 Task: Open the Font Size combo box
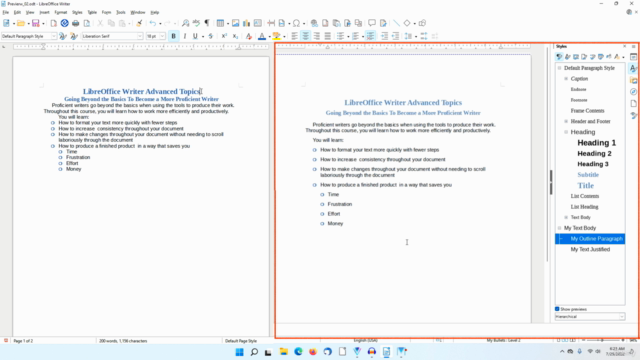click(x=156, y=36)
